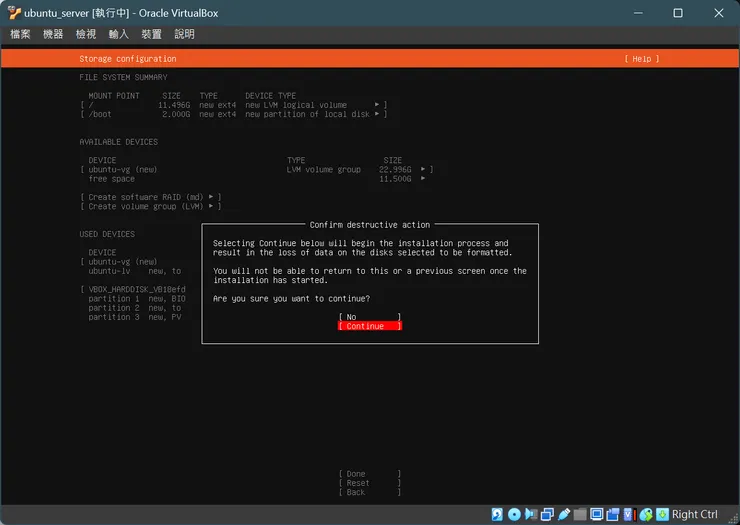
Task: Open the 說明 menu
Action: pos(184,34)
